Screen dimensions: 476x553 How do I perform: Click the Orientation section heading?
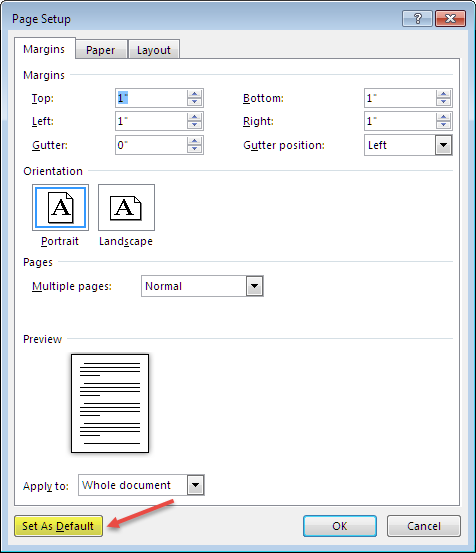click(x=53, y=171)
